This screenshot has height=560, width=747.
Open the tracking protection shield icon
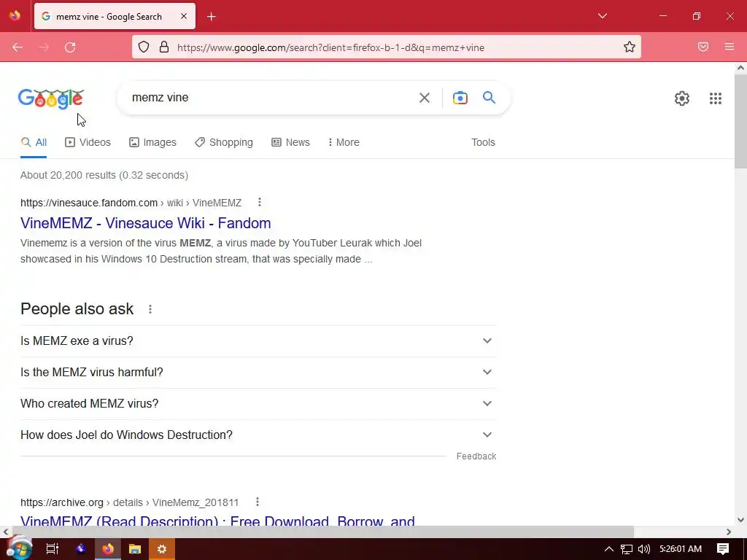click(x=144, y=47)
